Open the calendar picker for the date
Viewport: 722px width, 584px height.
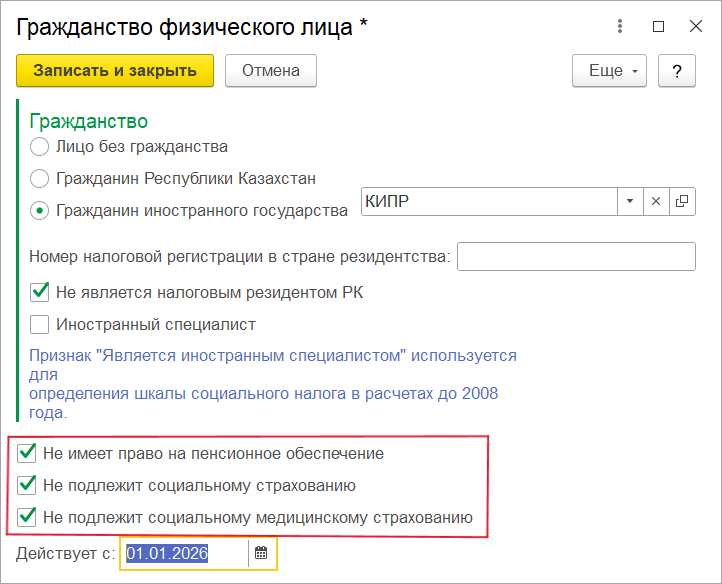(x=261, y=554)
